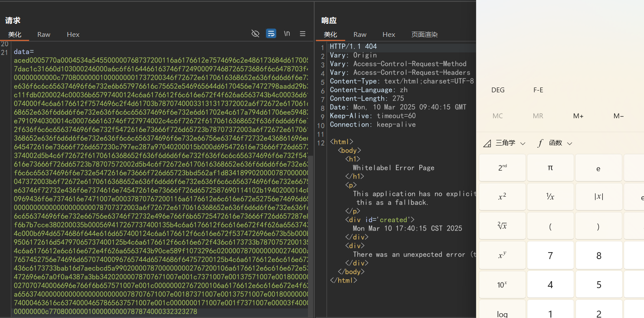Click the open parenthesis key

[550, 226]
